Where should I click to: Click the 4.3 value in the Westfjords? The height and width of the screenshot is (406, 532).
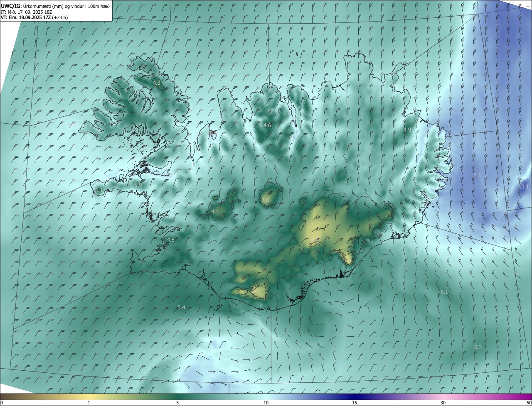(x=157, y=83)
